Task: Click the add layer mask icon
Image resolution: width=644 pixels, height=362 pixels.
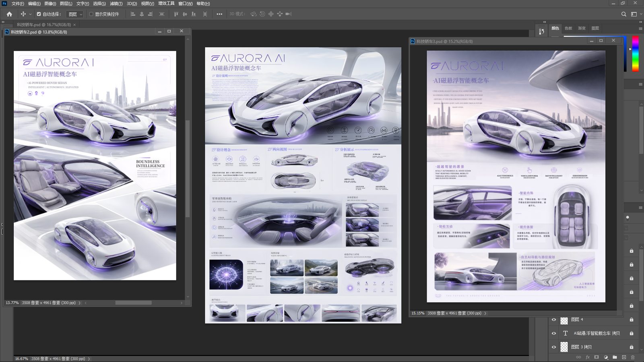Action: (597, 357)
